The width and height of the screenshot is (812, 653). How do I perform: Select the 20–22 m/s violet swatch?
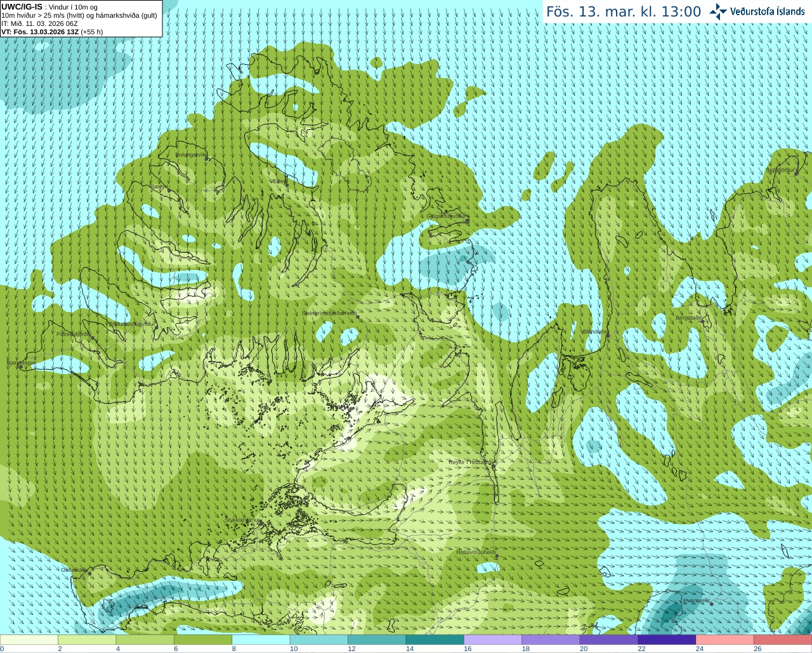coord(609,640)
